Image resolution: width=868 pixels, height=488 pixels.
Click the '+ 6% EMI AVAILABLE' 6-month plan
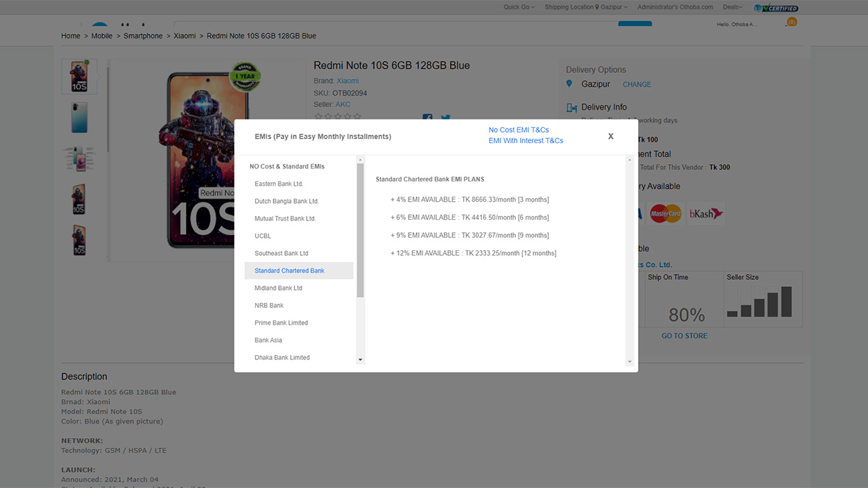(x=469, y=218)
